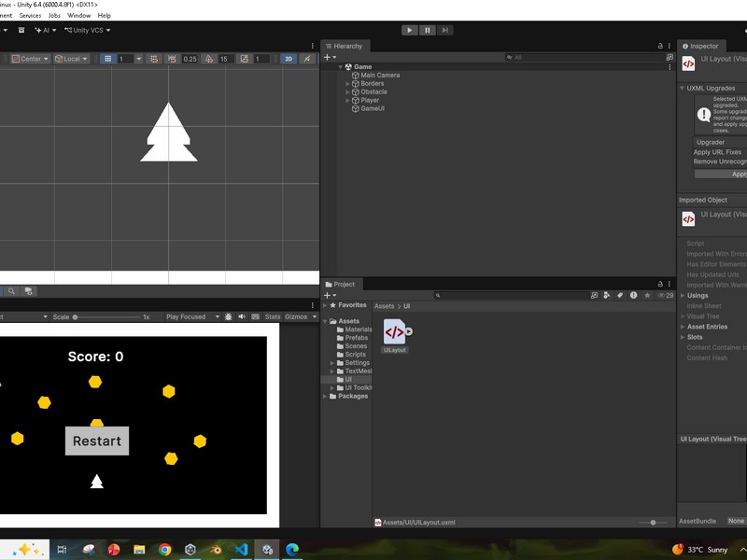Image resolution: width=747 pixels, height=560 pixels.
Task: Open the Play Focused dropdown
Action: coord(192,316)
